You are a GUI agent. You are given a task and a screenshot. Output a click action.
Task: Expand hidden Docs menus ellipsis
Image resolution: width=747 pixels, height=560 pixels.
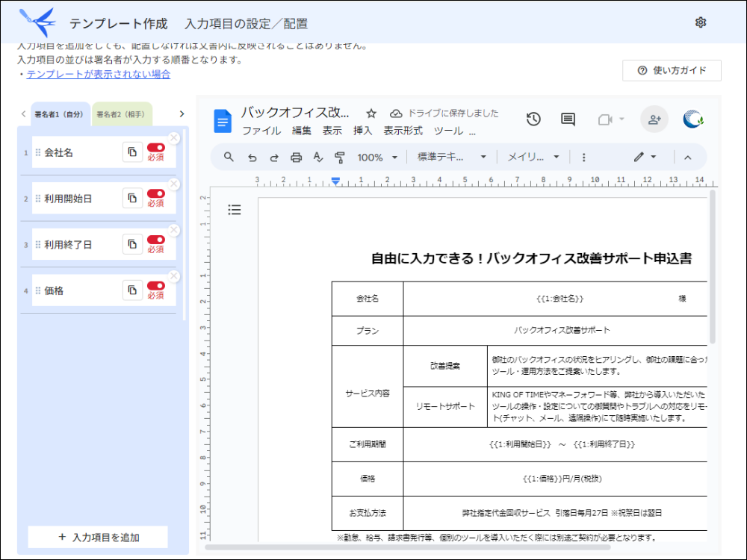point(472,132)
